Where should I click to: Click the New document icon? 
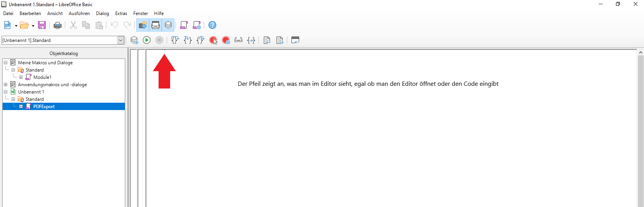click(x=7, y=25)
